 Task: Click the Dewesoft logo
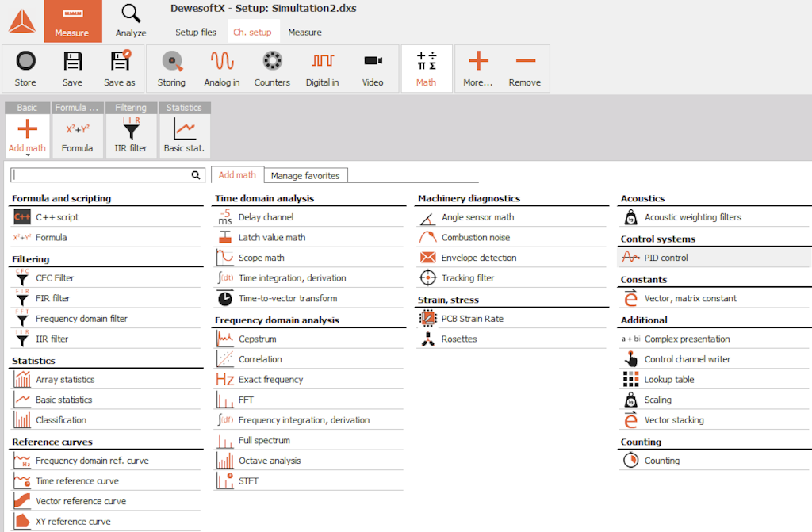coord(21,21)
